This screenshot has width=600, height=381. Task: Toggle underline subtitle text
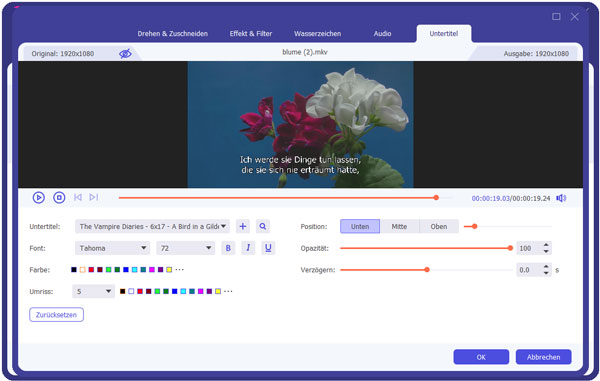point(268,248)
